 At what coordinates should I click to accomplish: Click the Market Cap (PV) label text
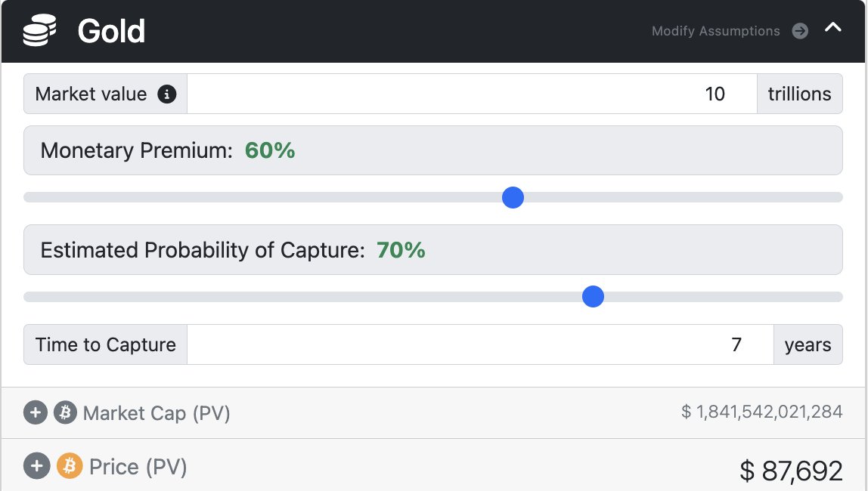point(157,413)
